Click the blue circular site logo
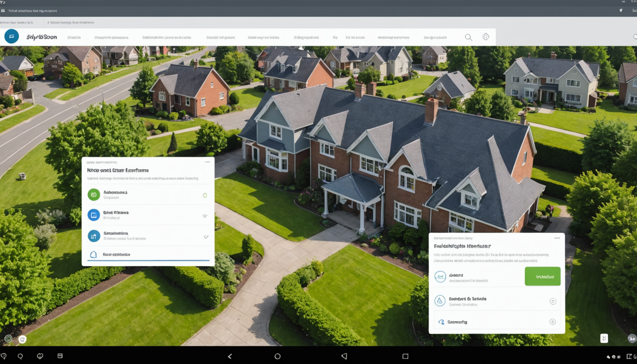 coord(12,36)
